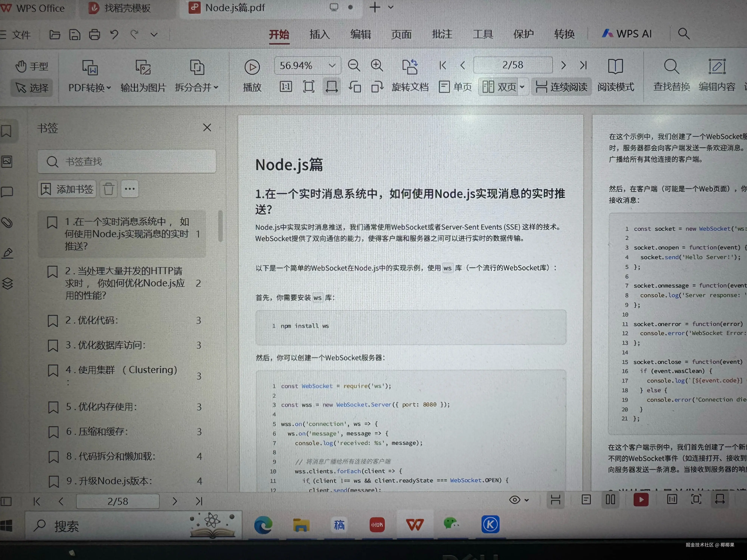The height and width of the screenshot is (560, 747).
Task: Select the hand tool (手型)
Action: tap(32, 66)
